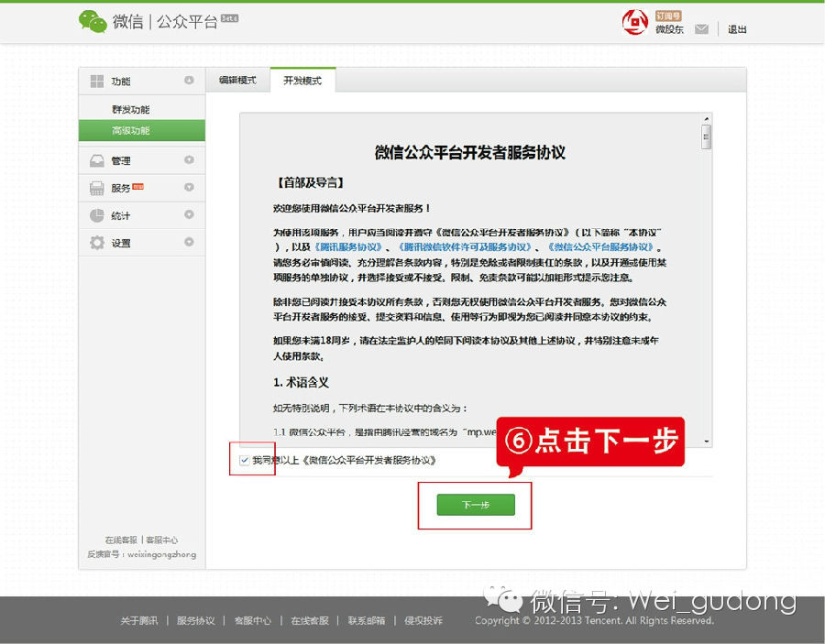Click the 订阅号 badge in the header
The height and width of the screenshot is (644, 825).
pyautogui.click(x=668, y=16)
